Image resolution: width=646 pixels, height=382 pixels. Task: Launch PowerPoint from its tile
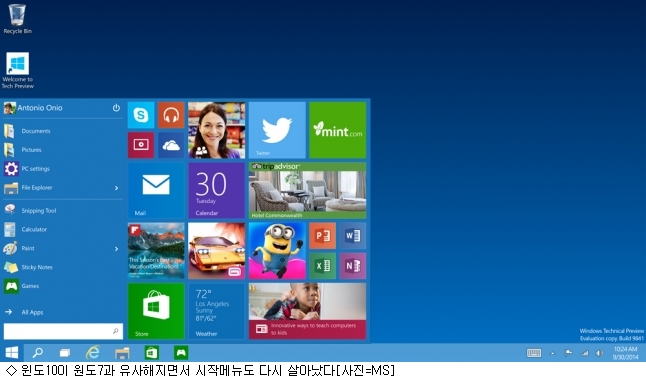322,235
